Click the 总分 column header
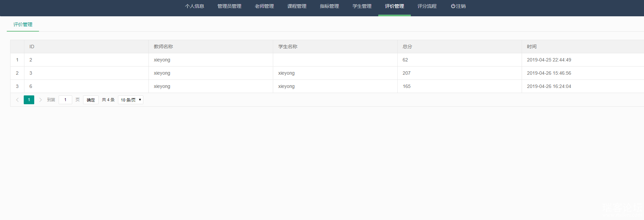This screenshot has height=220, width=644. (x=407, y=47)
